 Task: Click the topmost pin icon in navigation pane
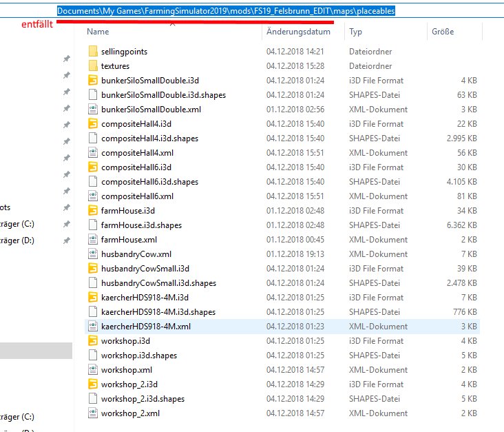click(x=65, y=59)
